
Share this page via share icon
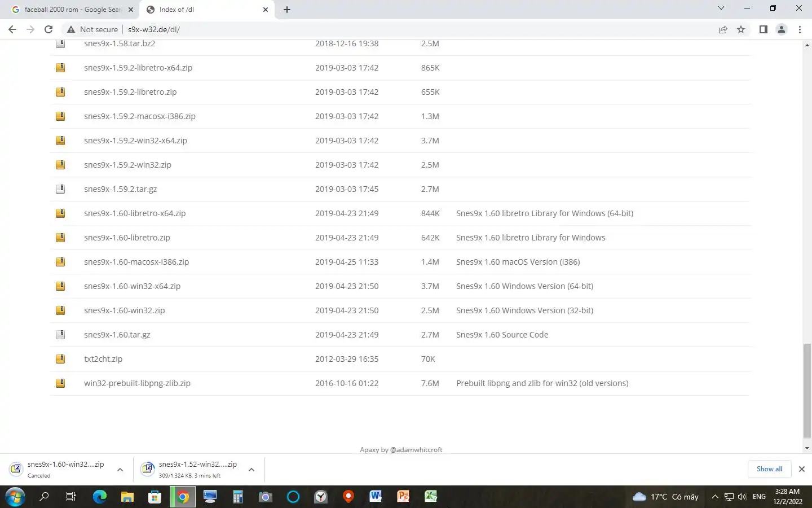pyautogui.click(x=723, y=29)
